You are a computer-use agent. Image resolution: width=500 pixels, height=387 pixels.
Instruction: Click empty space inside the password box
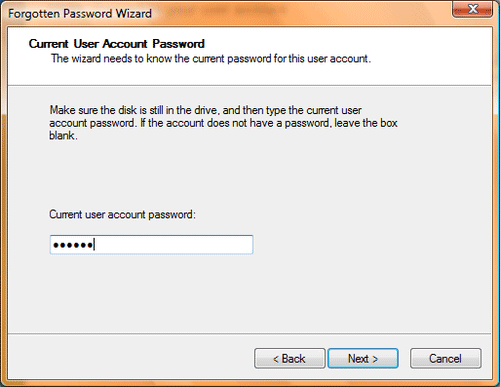tap(173, 245)
